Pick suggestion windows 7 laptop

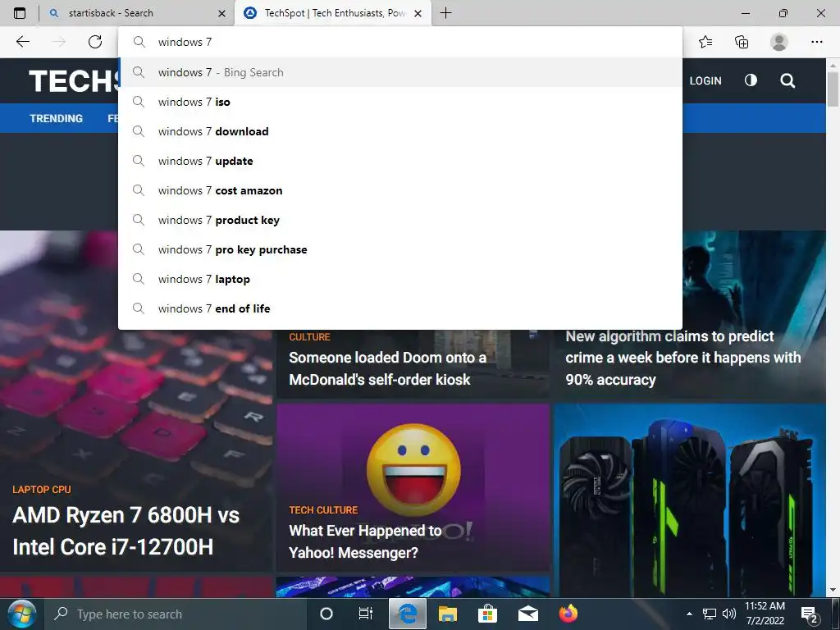click(400, 279)
